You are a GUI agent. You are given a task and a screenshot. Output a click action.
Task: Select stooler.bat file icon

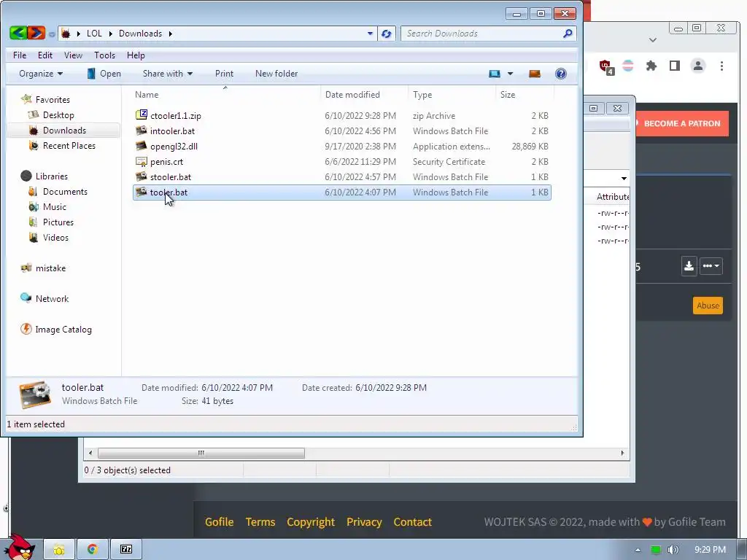(x=141, y=176)
